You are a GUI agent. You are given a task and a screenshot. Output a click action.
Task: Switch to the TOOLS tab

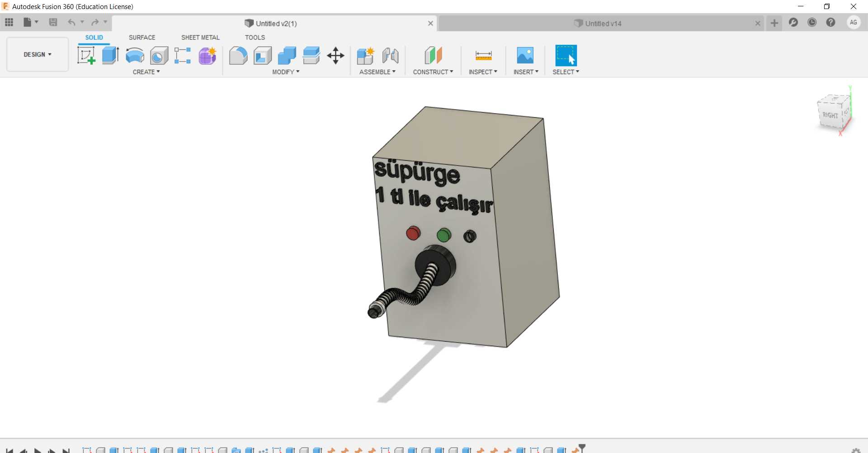tap(255, 38)
